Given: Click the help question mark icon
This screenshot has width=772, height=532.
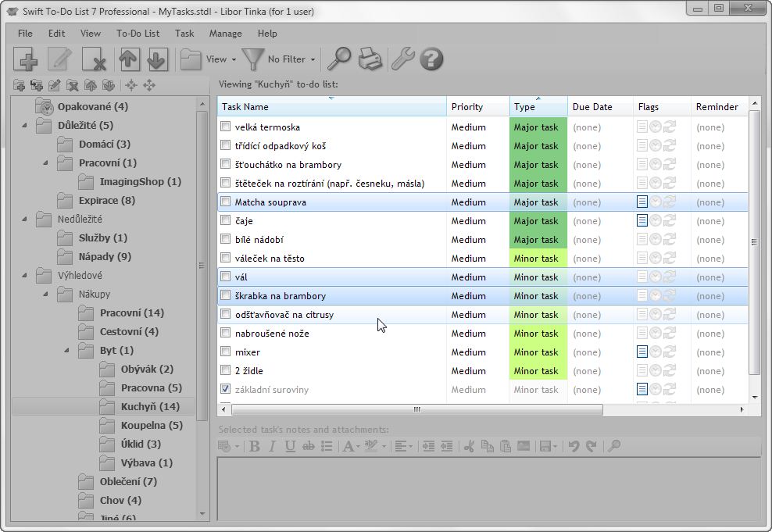Looking at the screenshot, I should pos(431,59).
